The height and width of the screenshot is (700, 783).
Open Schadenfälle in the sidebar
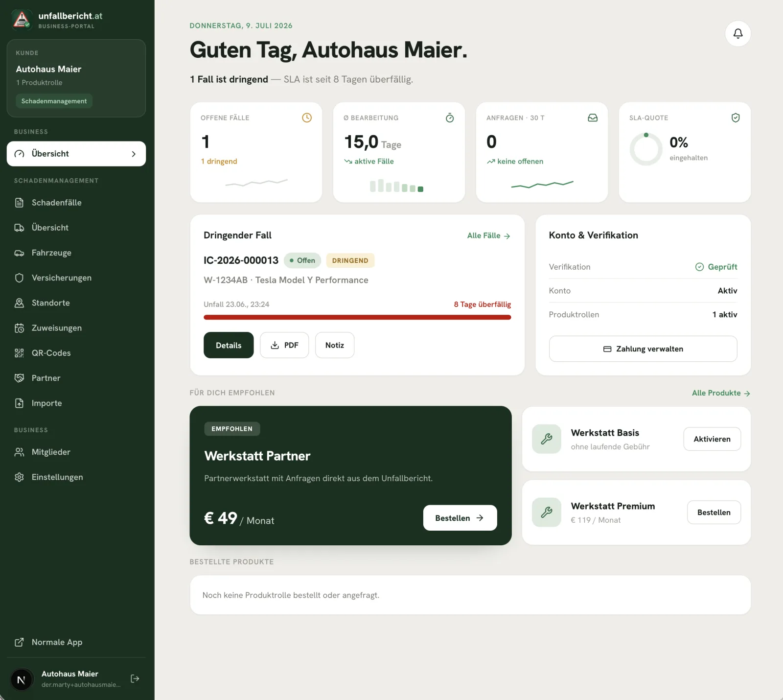click(x=76, y=203)
